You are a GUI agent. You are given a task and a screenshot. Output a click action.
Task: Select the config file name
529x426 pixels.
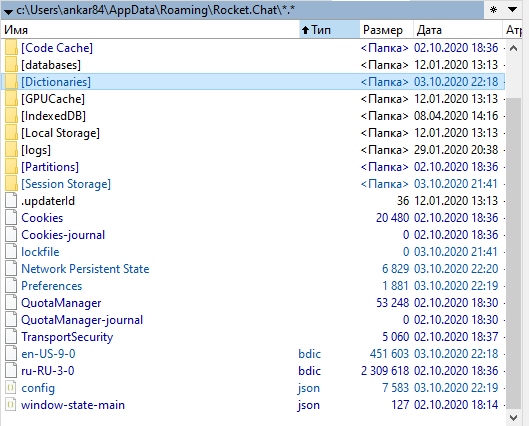pyautogui.click(x=38, y=388)
